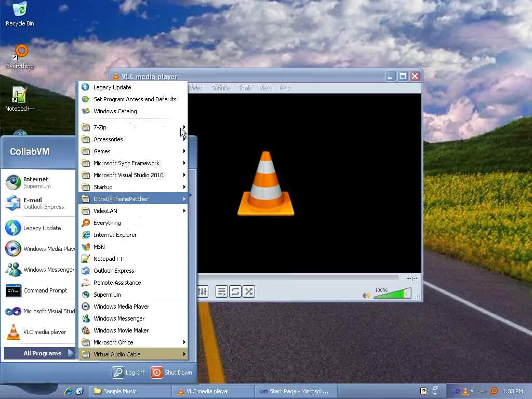This screenshot has width=532, height=399.
Task: Open Recycle Bin desktop icon
Action: point(20,14)
